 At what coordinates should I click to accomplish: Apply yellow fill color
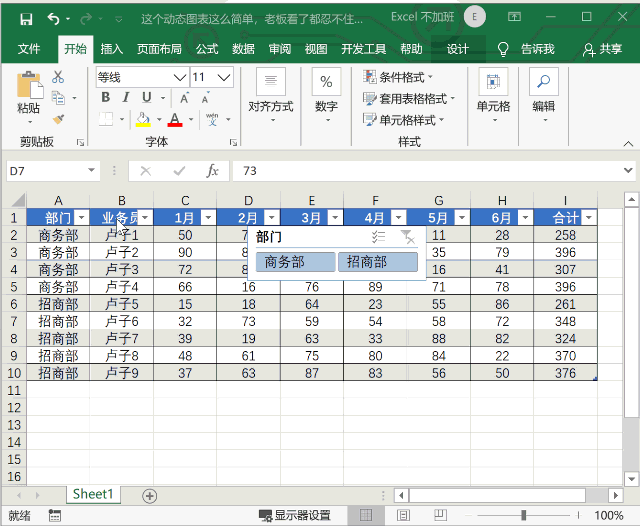tap(143, 119)
